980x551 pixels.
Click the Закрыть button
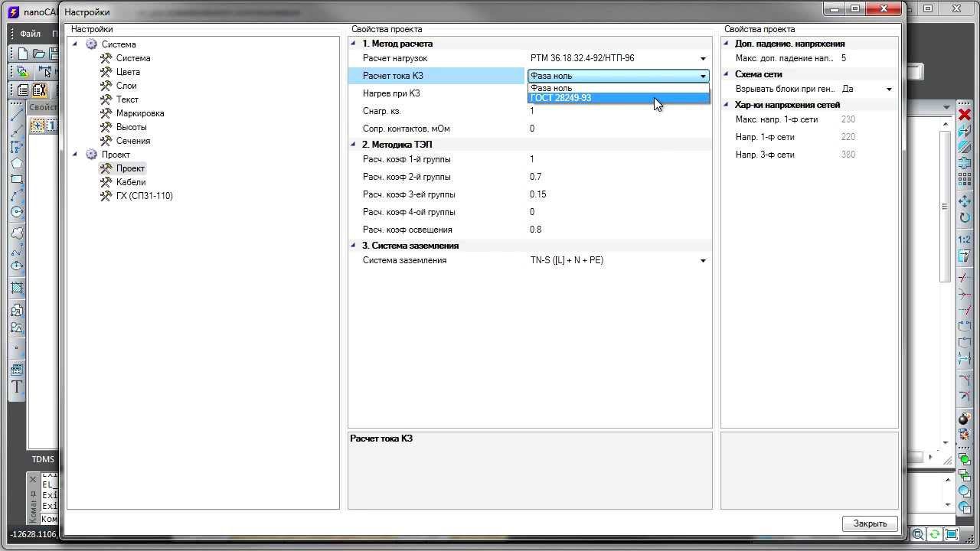[870, 523]
